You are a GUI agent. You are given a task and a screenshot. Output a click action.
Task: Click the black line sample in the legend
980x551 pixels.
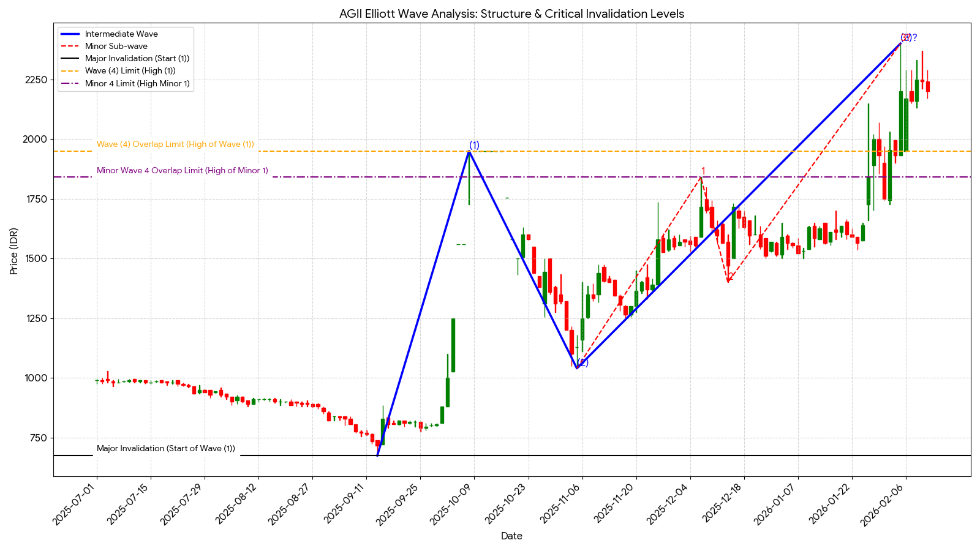pos(70,59)
